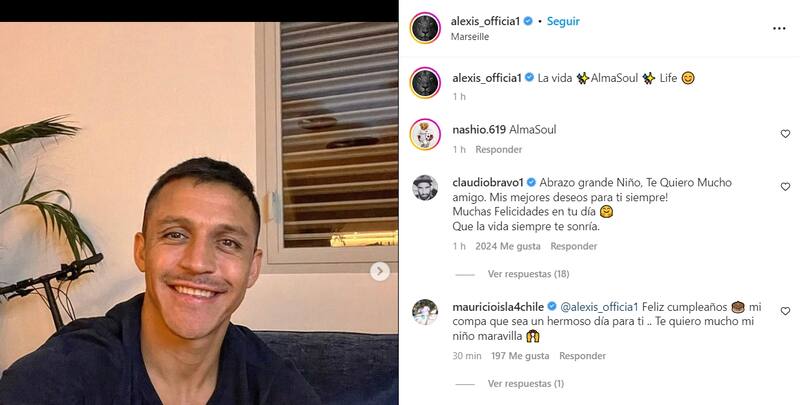Open the Marseille location link
Viewport: 800px width, 405px height.
click(x=470, y=37)
